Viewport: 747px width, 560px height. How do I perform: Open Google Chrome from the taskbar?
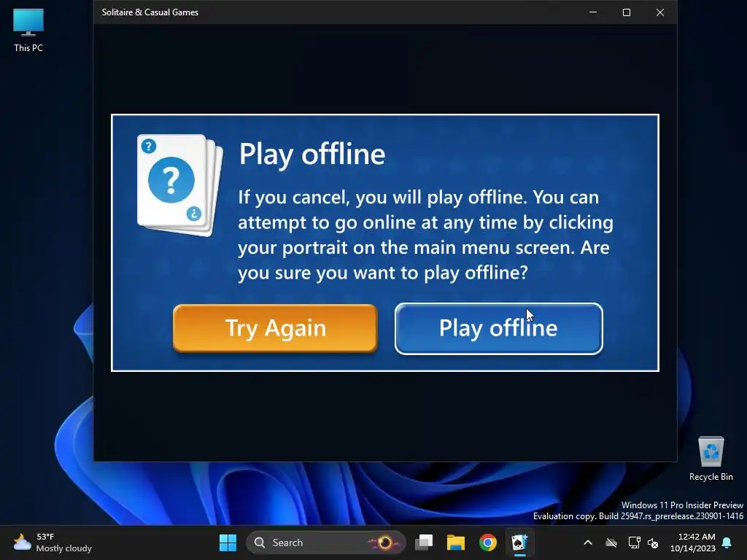(487, 542)
